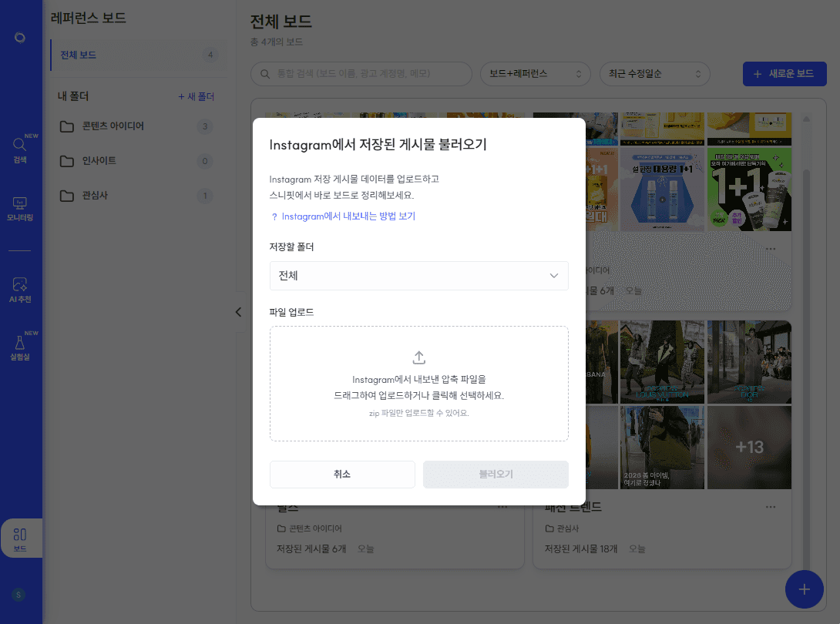The image size is (840, 624).
Task: Click the zip file upload dropzone
Action: pyautogui.click(x=419, y=384)
